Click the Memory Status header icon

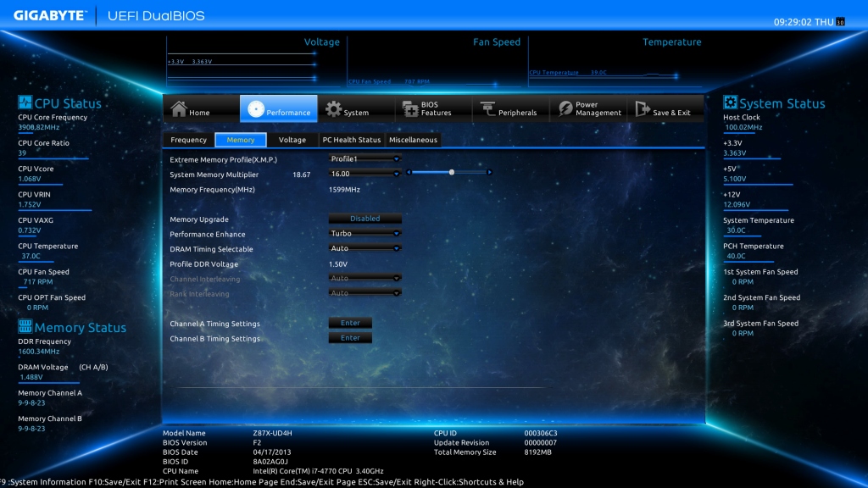tap(25, 327)
